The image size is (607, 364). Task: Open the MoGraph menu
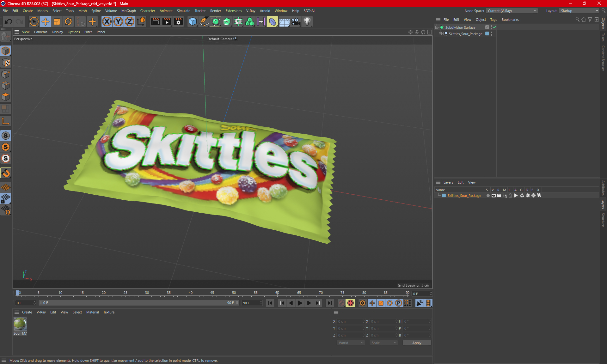tap(128, 11)
